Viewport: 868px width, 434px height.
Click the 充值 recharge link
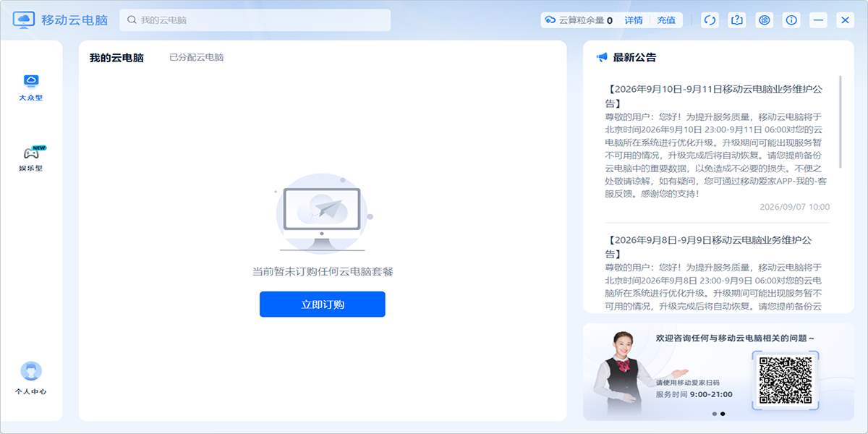(x=666, y=20)
